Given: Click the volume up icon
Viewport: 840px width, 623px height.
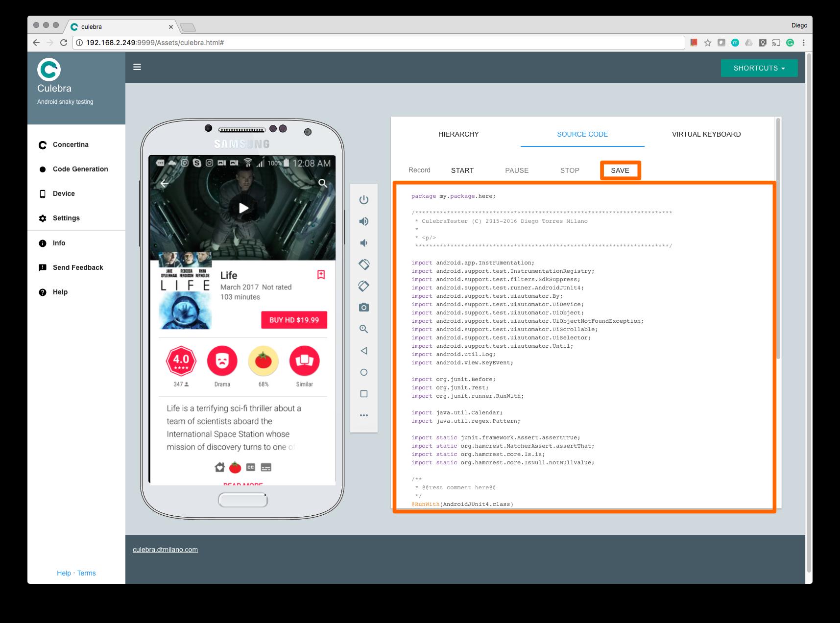Looking at the screenshot, I should tap(364, 221).
